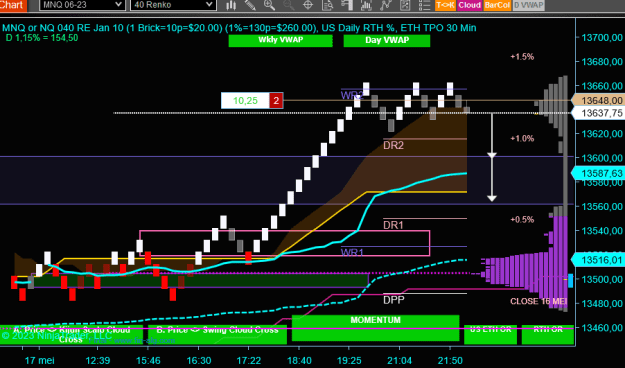
Task: Open the MNQ 06-23 instrument dropdown
Action: (x=82, y=5)
